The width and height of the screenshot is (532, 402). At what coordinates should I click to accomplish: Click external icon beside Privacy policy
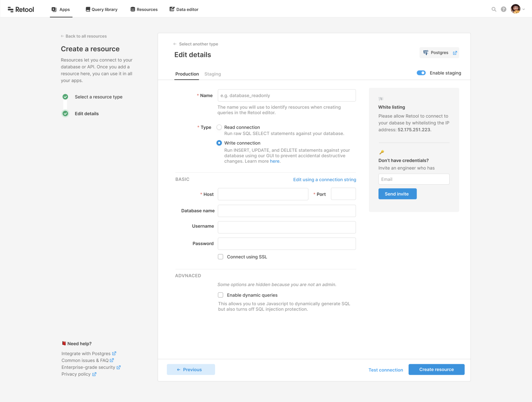coord(94,374)
